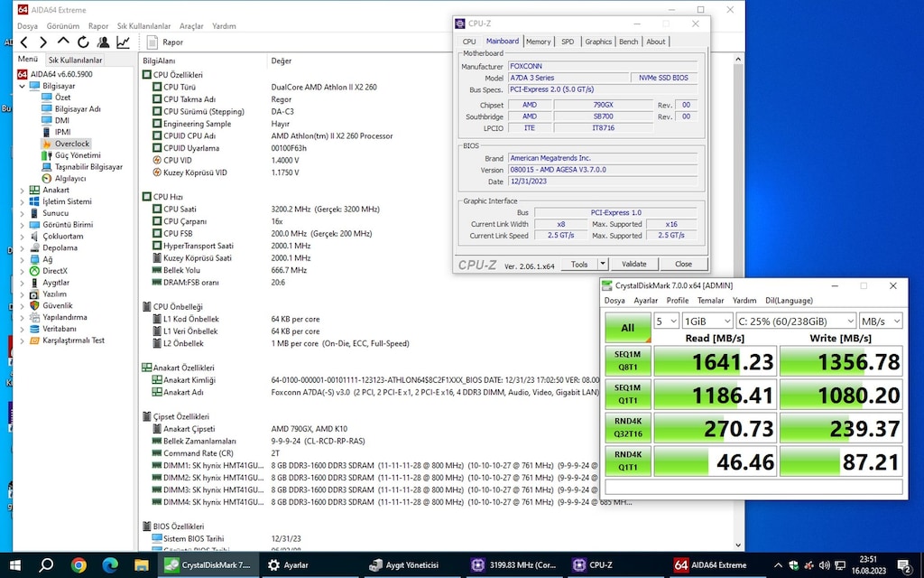The width and height of the screenshot is (924, 578).
Task: Select Algılayıcı sensor tree item
Action: pyautogui.click(x=70, y=178)
